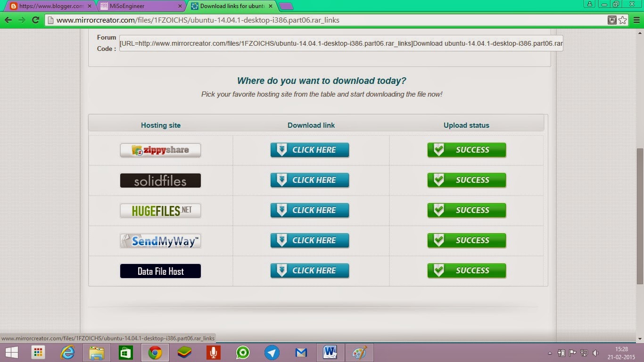This screenshot has height=362, width=644.
Task: Click the "Download link" column header
Action: [x=311, y=125]
